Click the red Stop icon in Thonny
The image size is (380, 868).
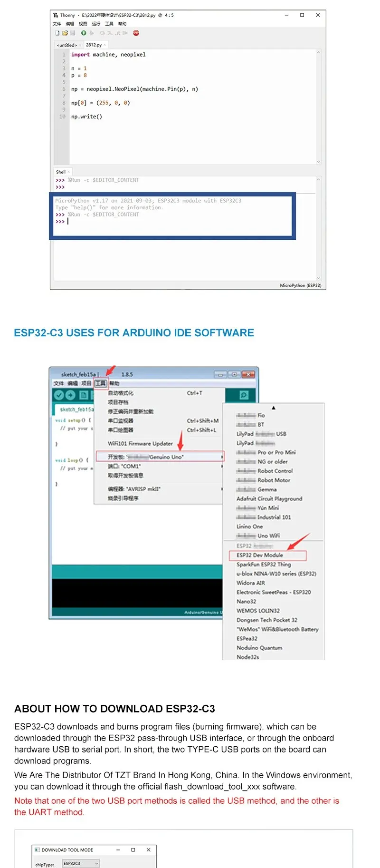(136, 33)
